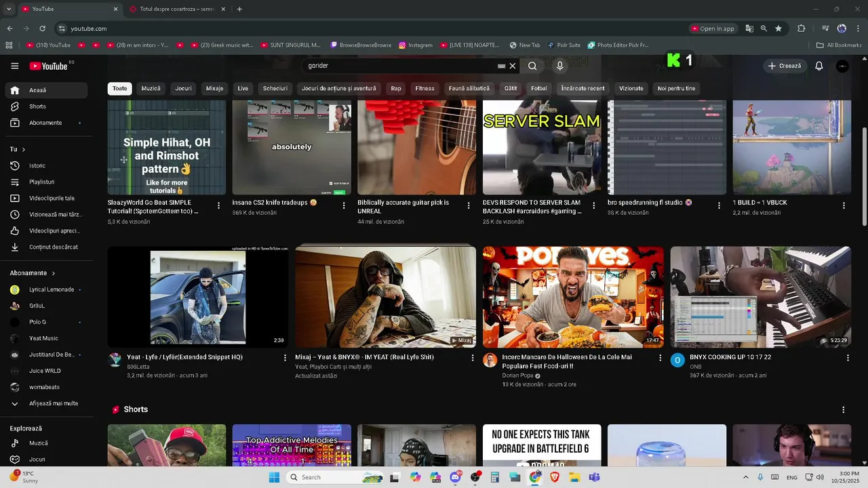The width and height of the screenshot is (868, 488).
Task: Open the Chrome three-dot menu
Action: [858, 28]
